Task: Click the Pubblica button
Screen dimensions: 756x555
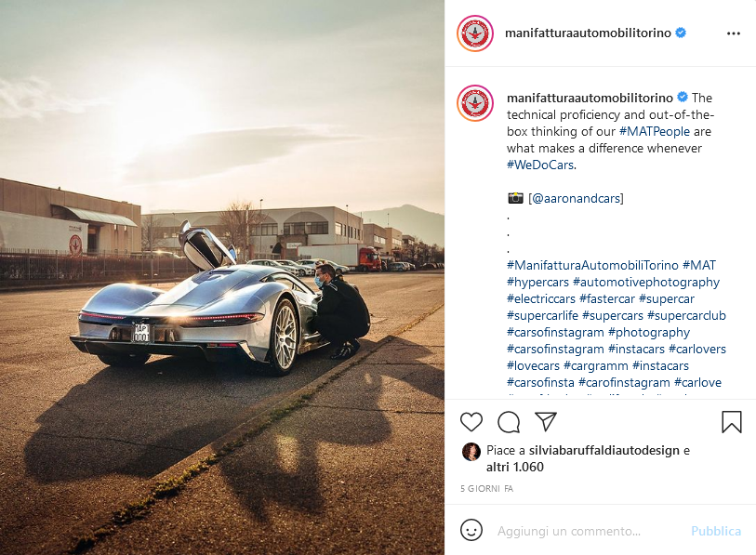Action: point(715,531)
